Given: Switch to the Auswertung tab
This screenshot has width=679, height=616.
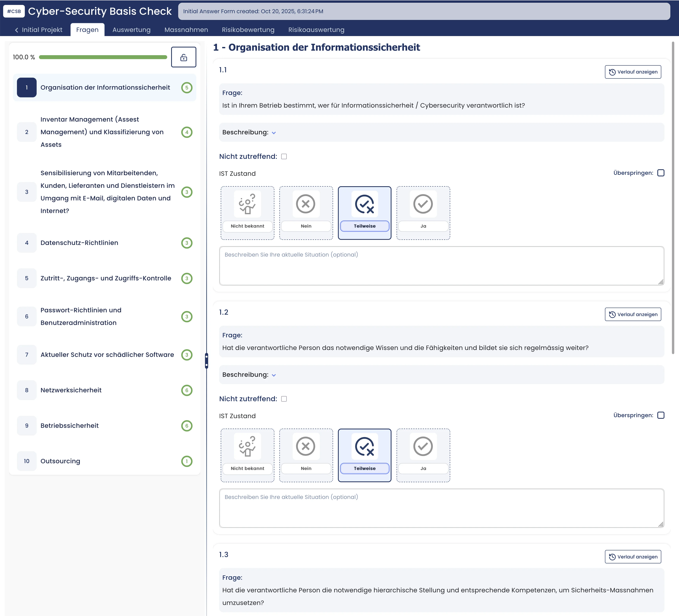Looking at the screenshot, I should tap(131, 30).
